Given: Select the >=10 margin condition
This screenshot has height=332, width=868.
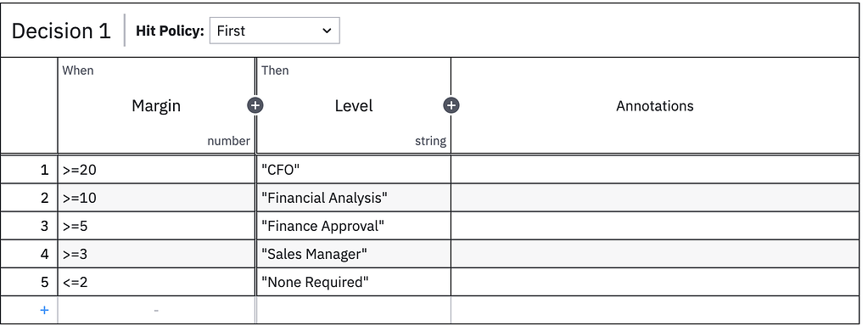Looking at the screenshot, I should (x=156, y=198).
